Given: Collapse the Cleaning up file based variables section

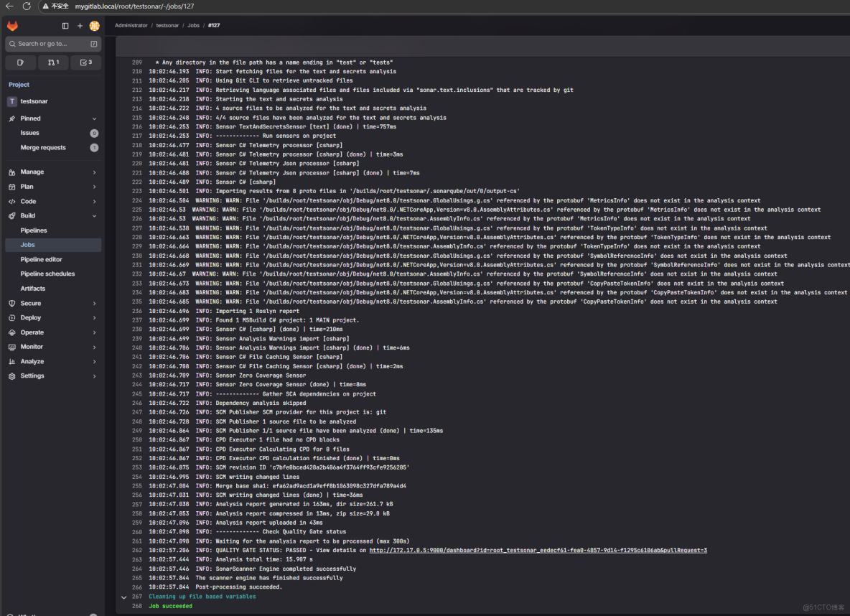Looking at the screenshot, I should (x=123, y=596).
